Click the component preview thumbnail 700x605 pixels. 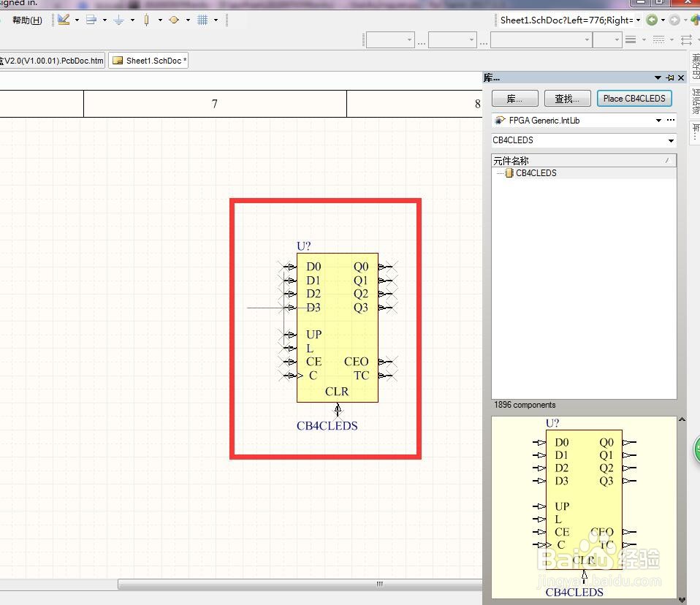[584, 508]
